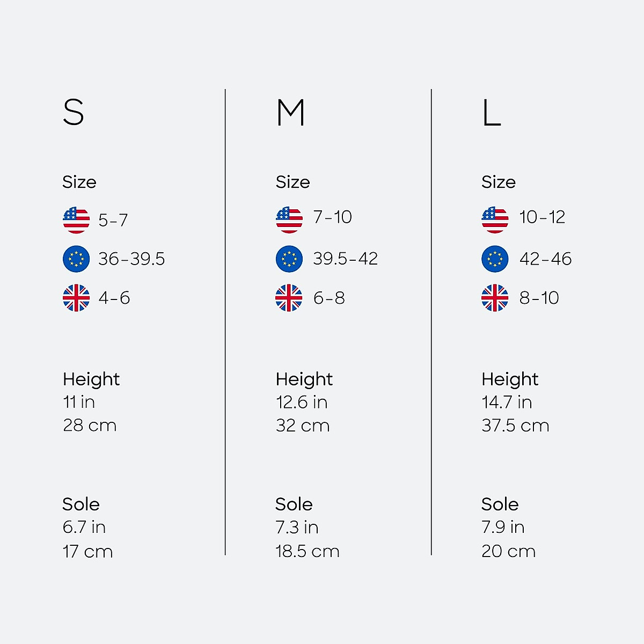Click the UK flag icon under size M

point(289,298)
